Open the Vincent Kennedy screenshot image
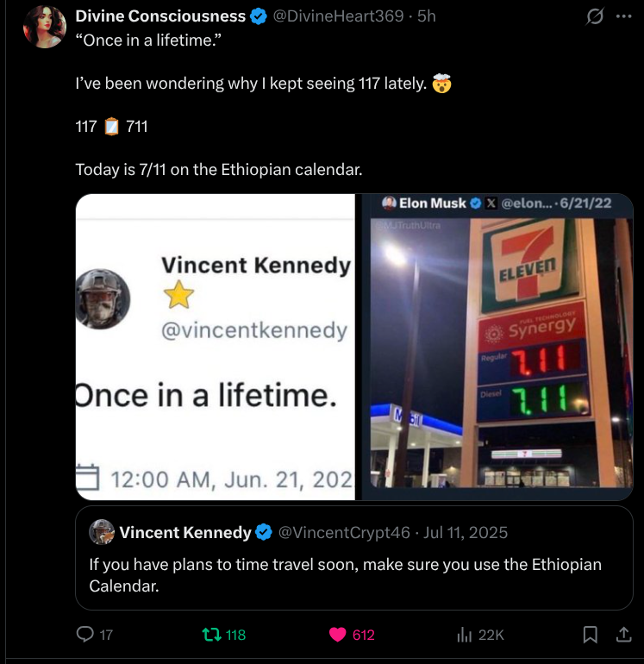This screenshot has height=664, width=644. pos(216,347)
